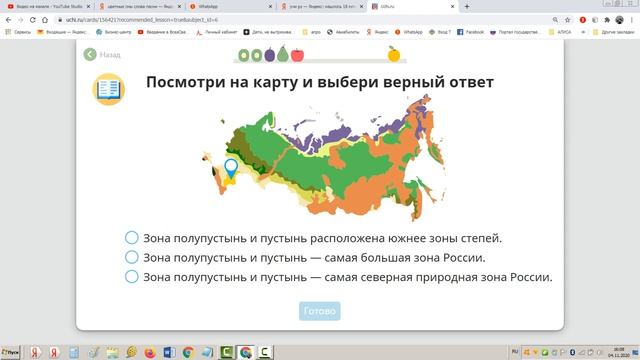The width and height of the screenshot is (640, 360).
Task: Open the Chrome profile avatar
Action: point(620,20)
